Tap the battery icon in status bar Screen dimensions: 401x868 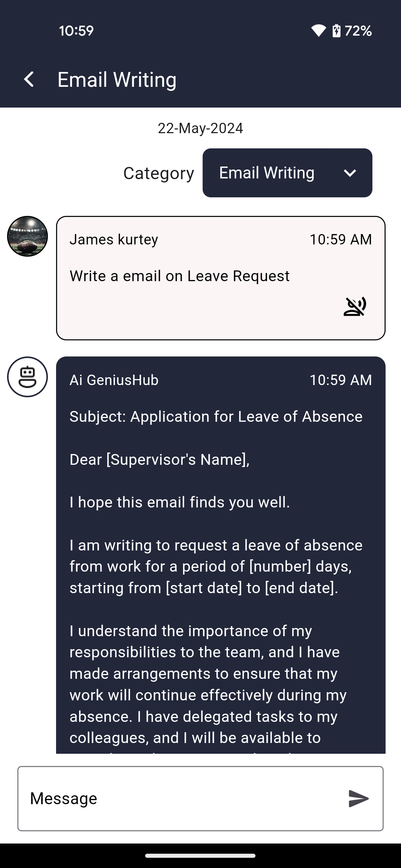(336, 31)
